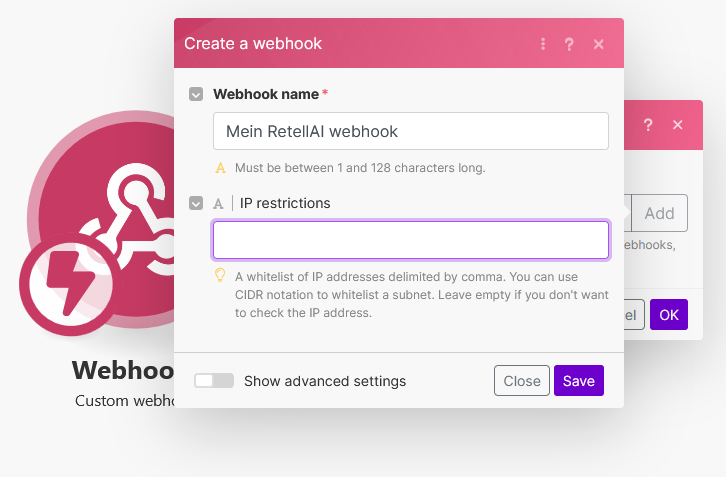Image resolution: width=726 pixels, height=477 pixels.
Task: Open the three-dot menu in Create a webhook header
Action: pyautogui.click(x=543, y=44)
